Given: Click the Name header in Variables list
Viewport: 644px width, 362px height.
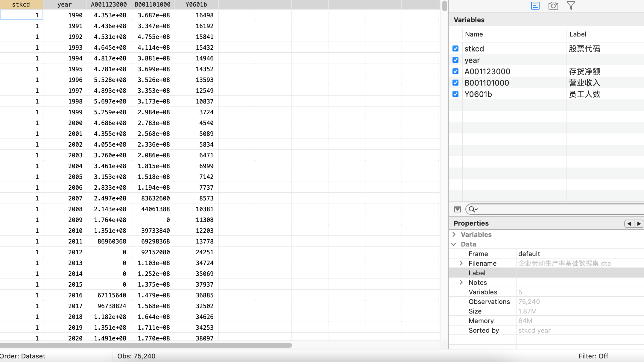Looking at the screenshot, I should coord(474,34).
